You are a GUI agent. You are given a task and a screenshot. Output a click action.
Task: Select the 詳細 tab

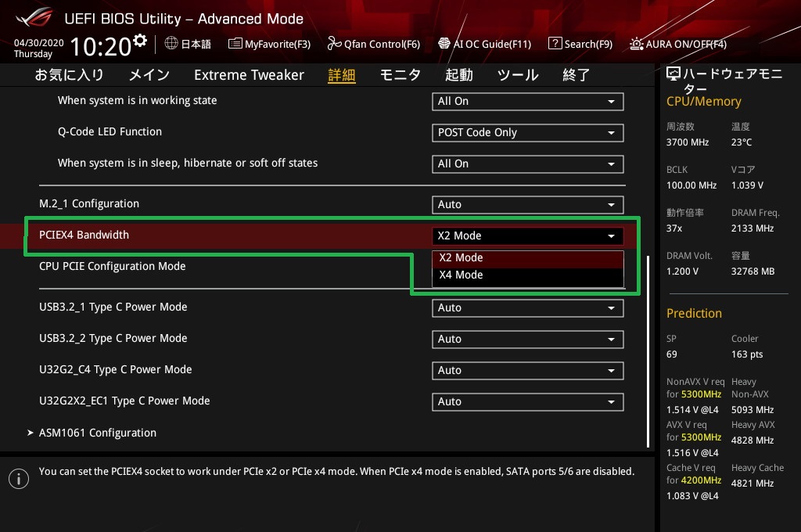click(342, 76)
